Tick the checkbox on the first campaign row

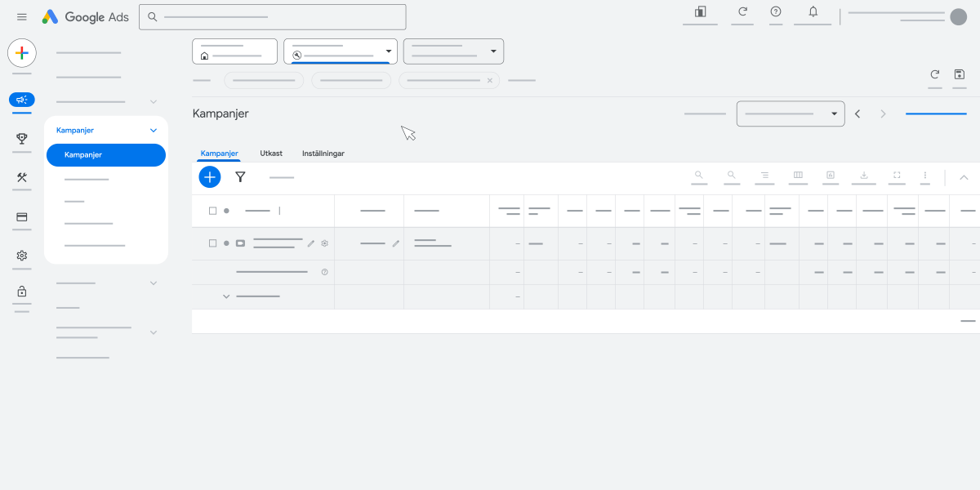pyautogui.click(x=212, y=243)
